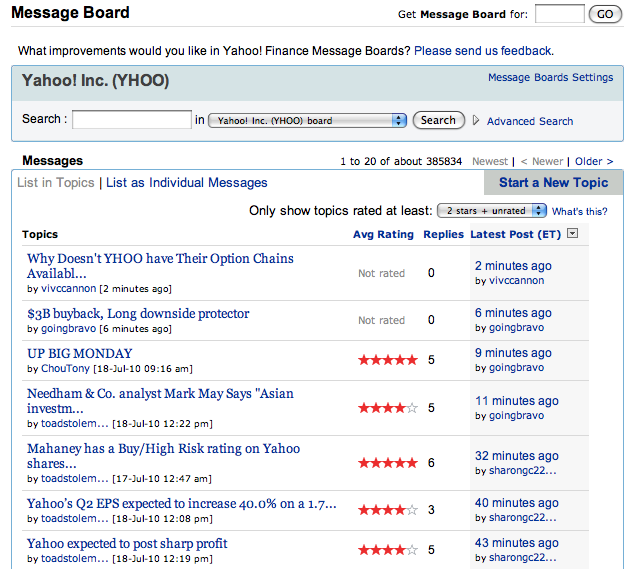The width and height of the screenshot is (636, 569).
Task: Open Mahaney has a Buy/High Risk rating topic
Action: point(163,456)
